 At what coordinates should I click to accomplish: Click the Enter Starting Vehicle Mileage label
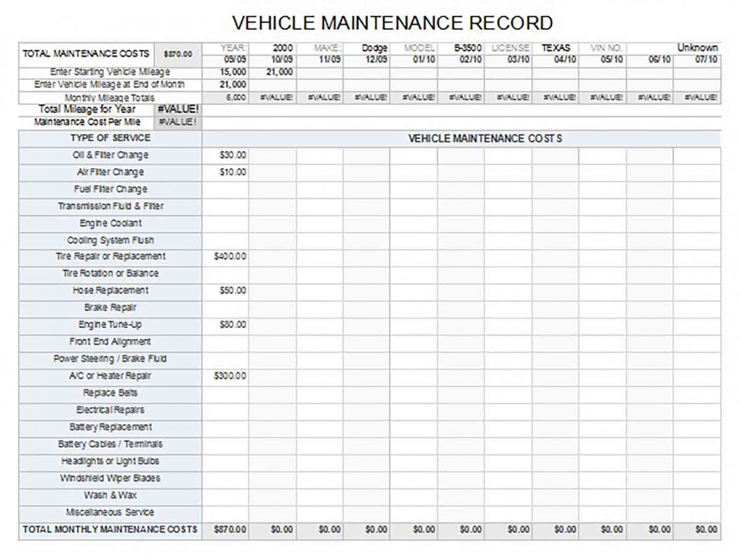coord(110,72)
